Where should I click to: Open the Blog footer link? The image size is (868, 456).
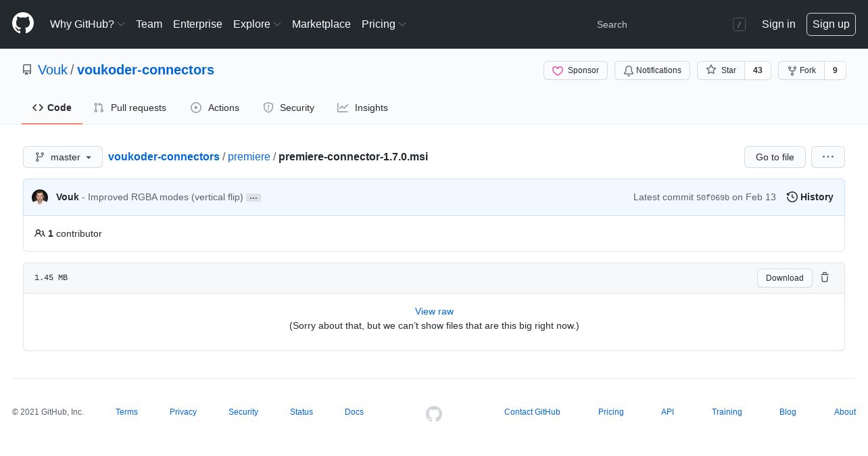click(x=788, y=412)
